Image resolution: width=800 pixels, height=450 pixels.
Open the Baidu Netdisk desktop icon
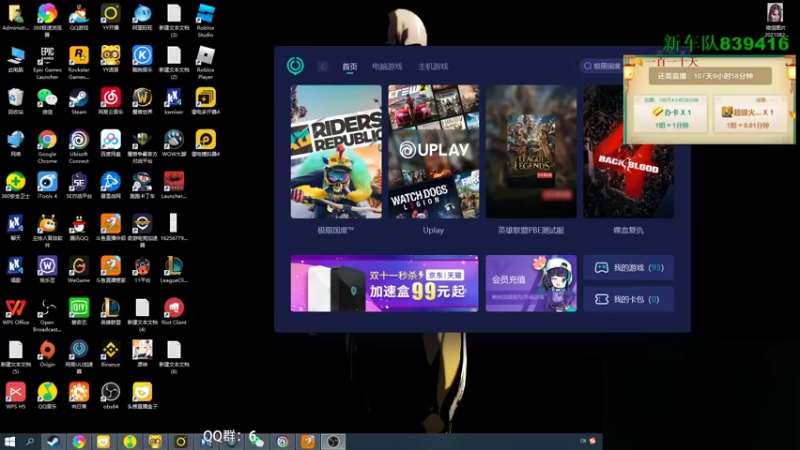coord(110,143)
